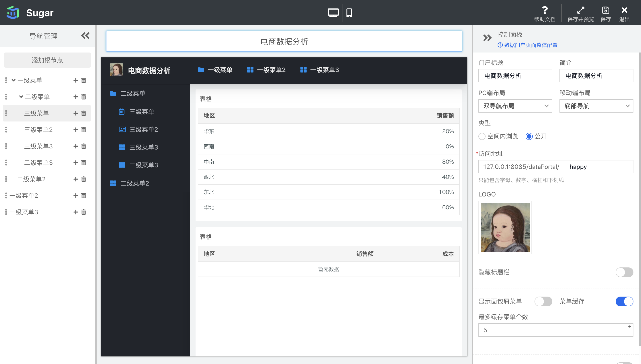Delete the 一级菜单3 node

tap(84, 212)
